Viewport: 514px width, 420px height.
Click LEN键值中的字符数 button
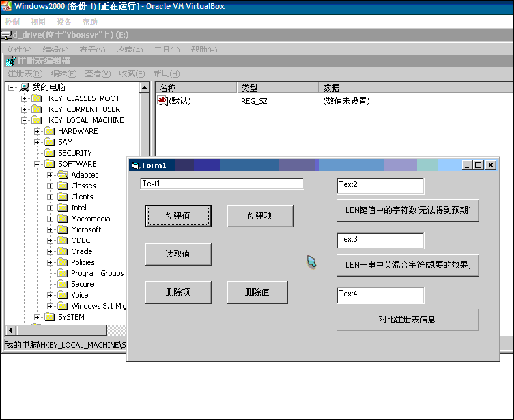point(408,210)
